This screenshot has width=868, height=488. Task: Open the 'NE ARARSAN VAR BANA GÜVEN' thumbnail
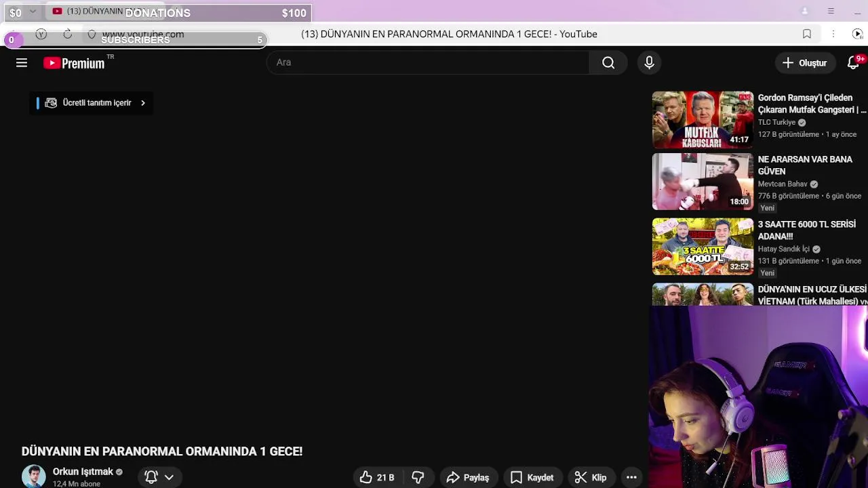[x=703, y=182]
